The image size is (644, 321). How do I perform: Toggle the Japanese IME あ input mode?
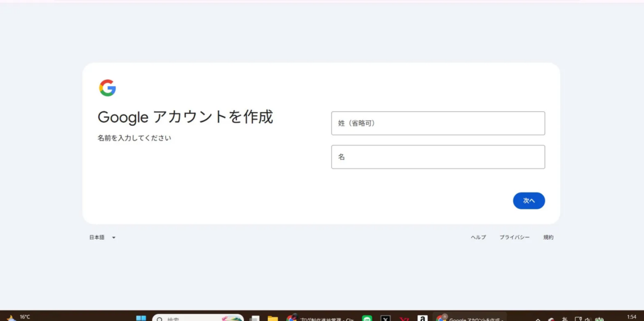coord(565,318)
